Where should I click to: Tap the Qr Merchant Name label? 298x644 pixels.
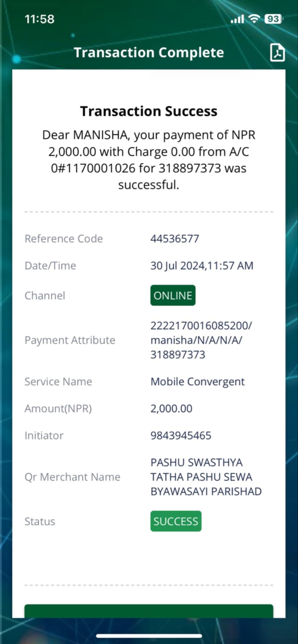[72, 477]
